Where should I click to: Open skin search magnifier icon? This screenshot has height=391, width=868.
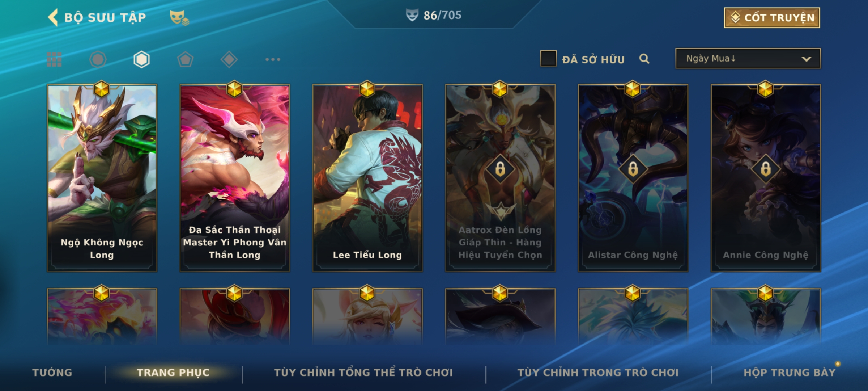(644, 59)
